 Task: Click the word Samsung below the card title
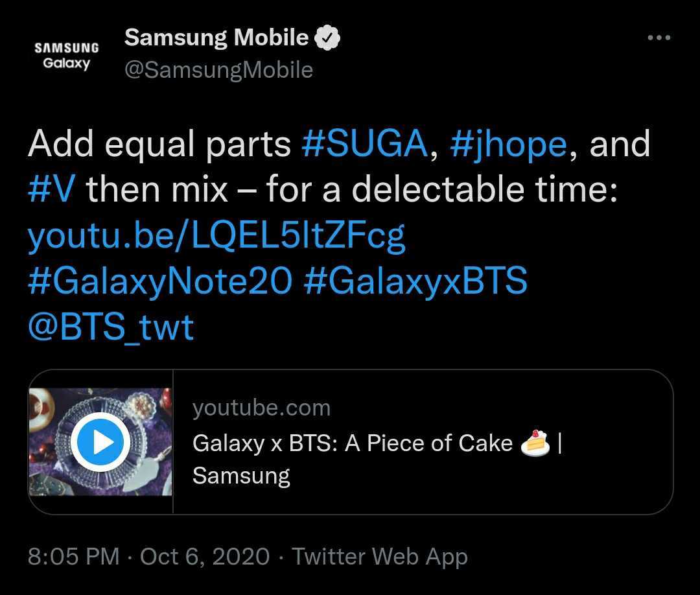click(x=241, y=476)
